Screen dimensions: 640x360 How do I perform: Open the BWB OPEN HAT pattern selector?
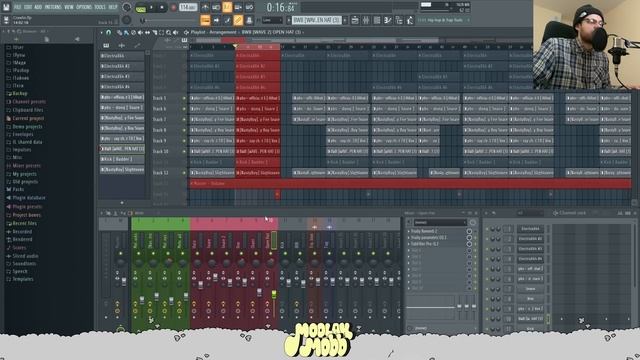tap(317, 20)
